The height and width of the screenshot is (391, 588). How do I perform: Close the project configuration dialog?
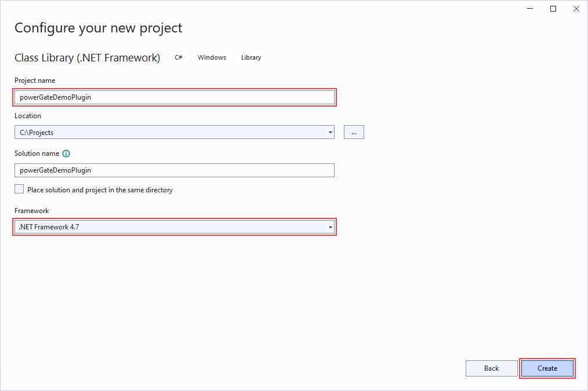[576, 9]
